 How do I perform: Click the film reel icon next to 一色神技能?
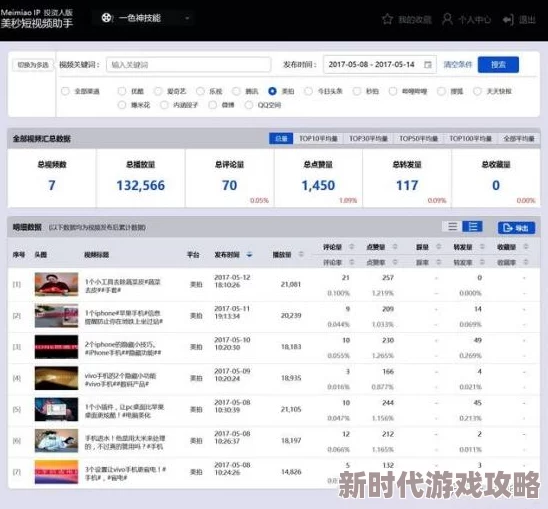107,17
